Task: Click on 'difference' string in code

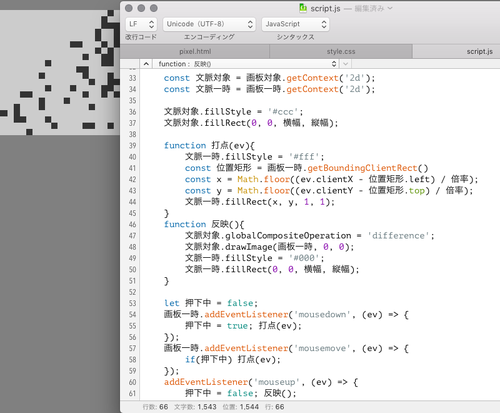Action: click(x=398, y=236)
